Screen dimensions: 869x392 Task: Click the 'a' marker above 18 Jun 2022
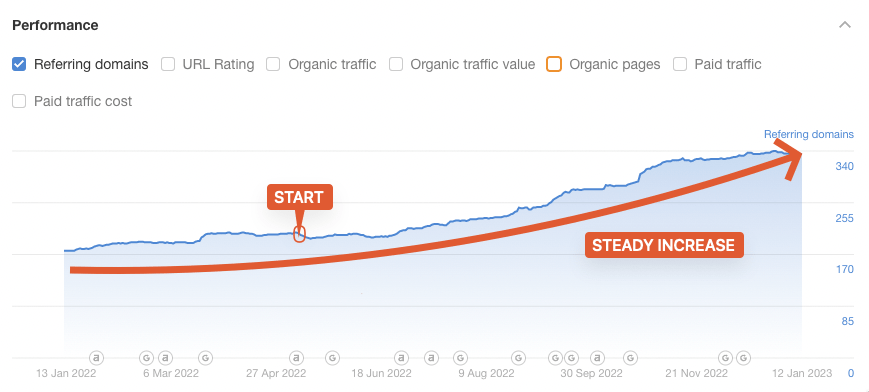coord(401,358)
